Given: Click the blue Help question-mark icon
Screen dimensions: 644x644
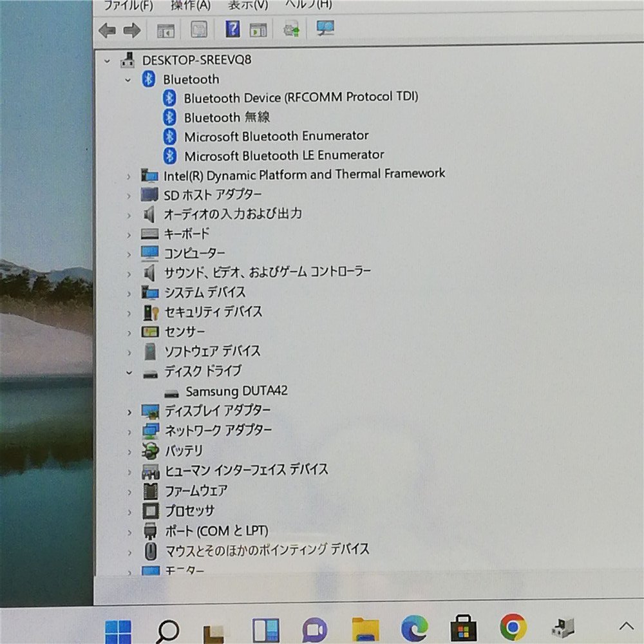Looking at the screenshot, I should (232, 29).
